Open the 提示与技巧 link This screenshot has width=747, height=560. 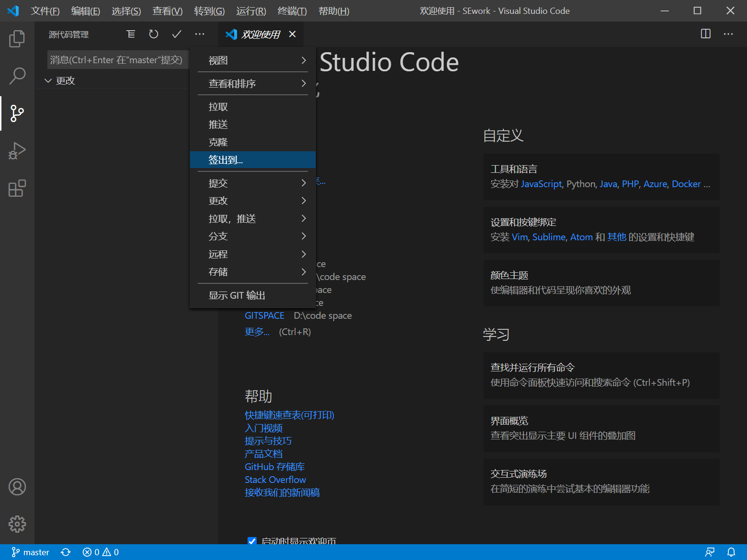pos(268,441)
